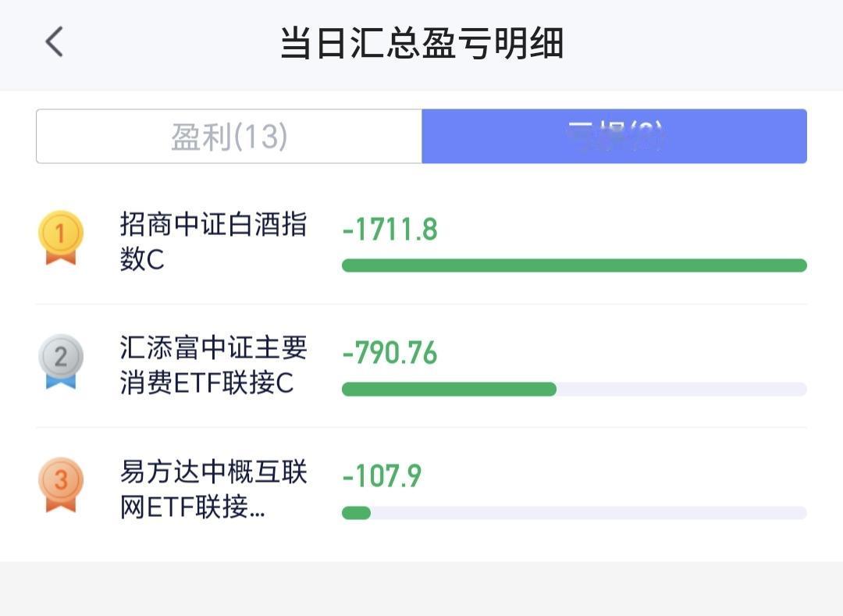The height and width of the screenshot is (616, 843).
Task: Switch to the 盈利(13) tab
Action: tap(229, 136)
